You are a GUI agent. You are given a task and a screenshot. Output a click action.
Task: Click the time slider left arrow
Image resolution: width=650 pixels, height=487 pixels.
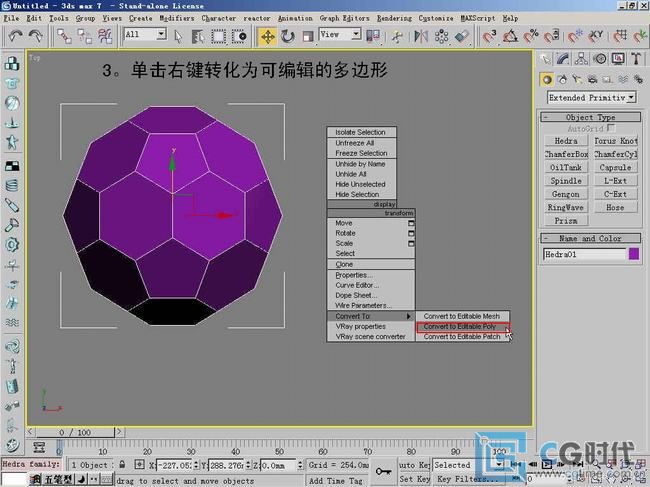pyautogui.click(x=31, y=432)
